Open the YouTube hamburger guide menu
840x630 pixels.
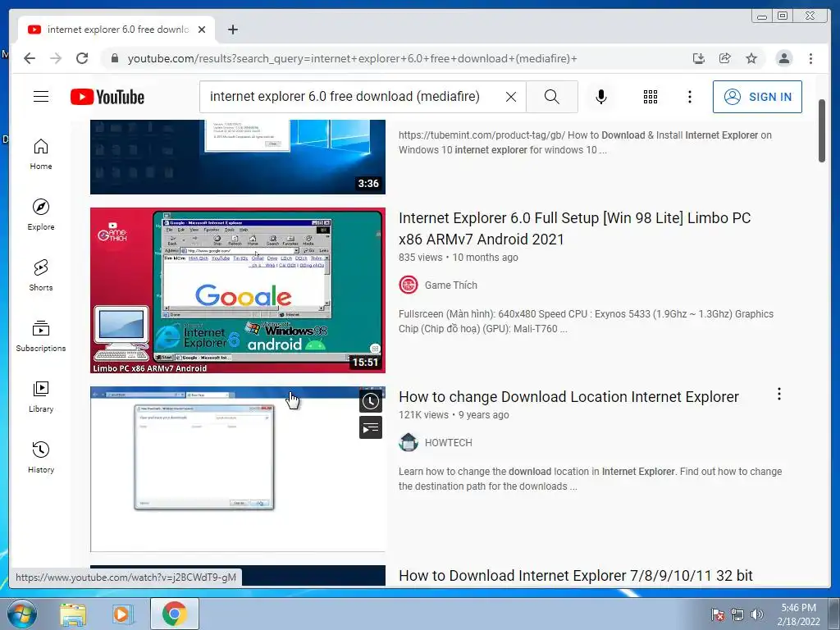coord(41,97)
